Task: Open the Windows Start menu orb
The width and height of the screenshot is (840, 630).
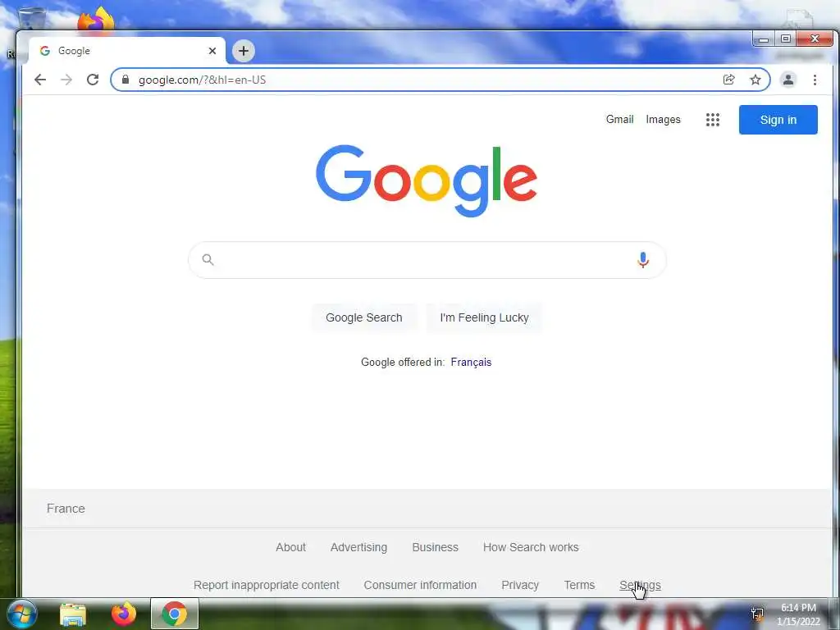Action: click(21, 614)
